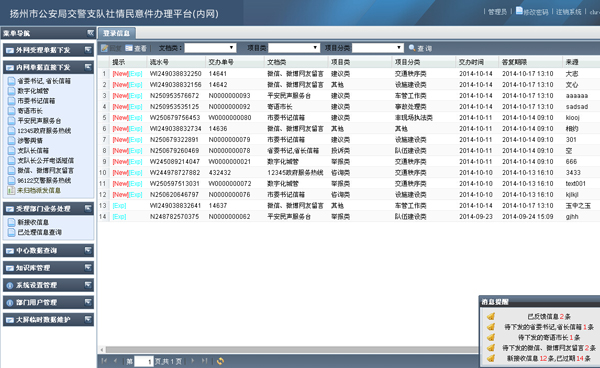This screenshot has height=368, width=600.
Task: Click the bell icon next to 已反馈信息 2条
Action: [491, 316]
